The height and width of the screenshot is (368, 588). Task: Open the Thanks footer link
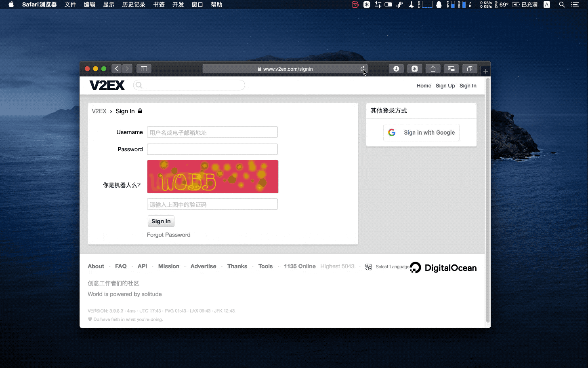(237, 266)
